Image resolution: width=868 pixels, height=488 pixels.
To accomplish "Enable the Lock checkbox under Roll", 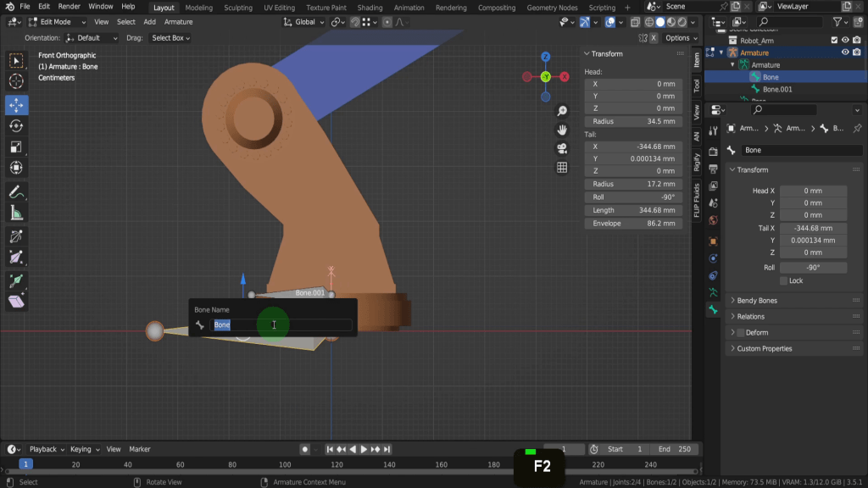I will [784, 280].
